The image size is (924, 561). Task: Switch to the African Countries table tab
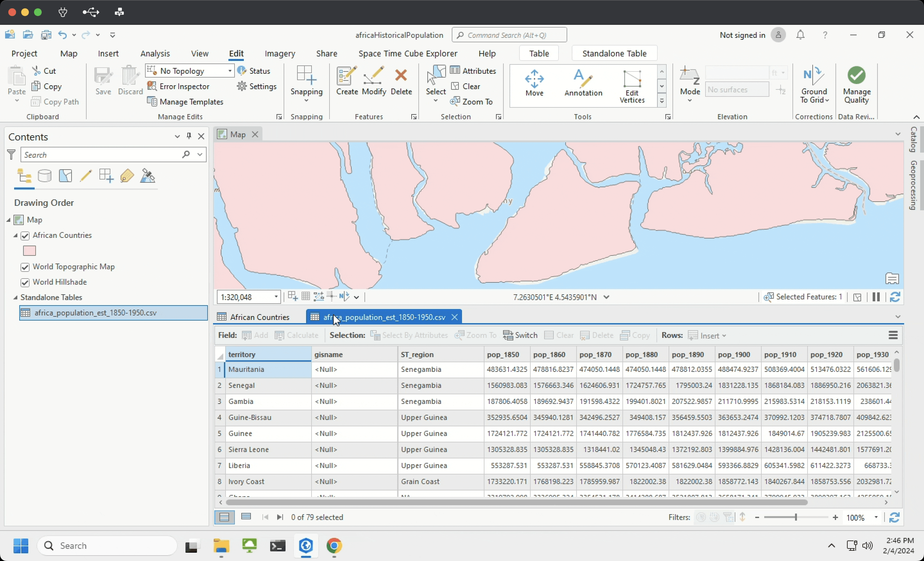[x=259, y=317]
